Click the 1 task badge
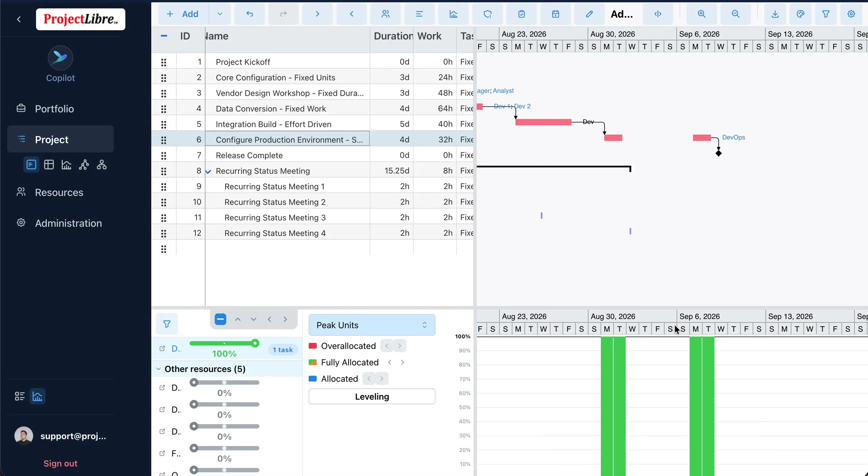868x476 pixels. point(282,350)
